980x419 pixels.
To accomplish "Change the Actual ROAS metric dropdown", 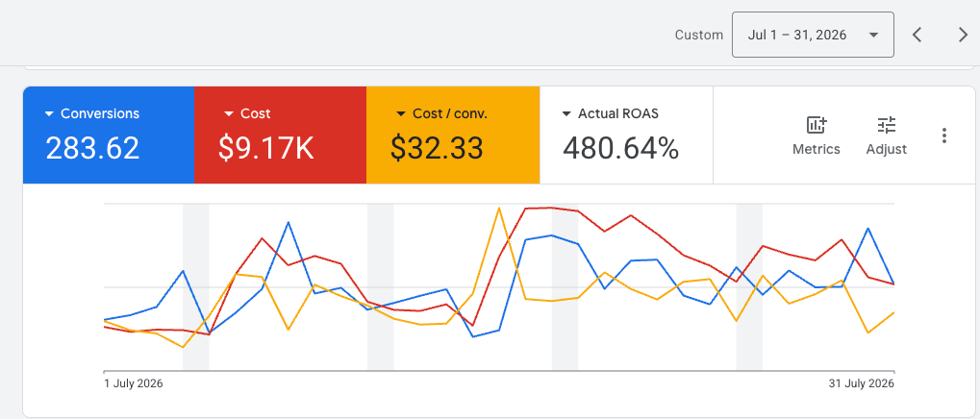I will pyautogui.click(x=566, y=114).
